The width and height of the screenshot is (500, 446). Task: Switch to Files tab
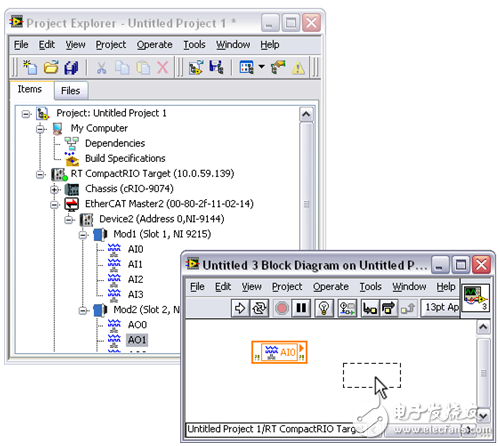pos(71,91)
